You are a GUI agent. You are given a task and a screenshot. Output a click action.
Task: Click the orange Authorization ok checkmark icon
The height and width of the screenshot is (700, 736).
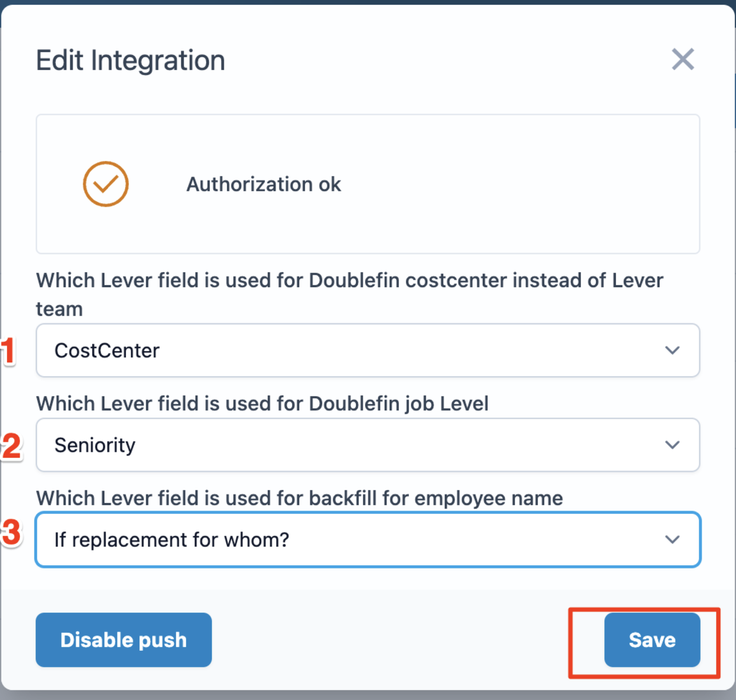[105, 184]
